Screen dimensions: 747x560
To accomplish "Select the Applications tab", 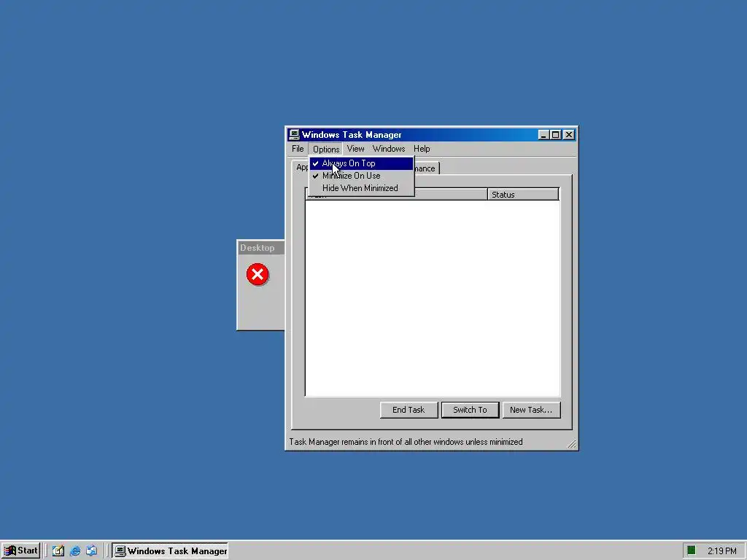I will [x=301, y=167].
